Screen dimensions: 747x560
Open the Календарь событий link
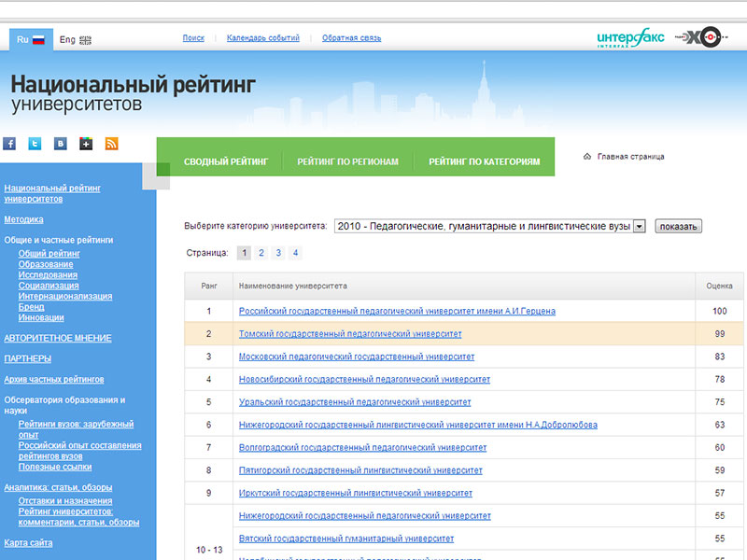(263, 38)
